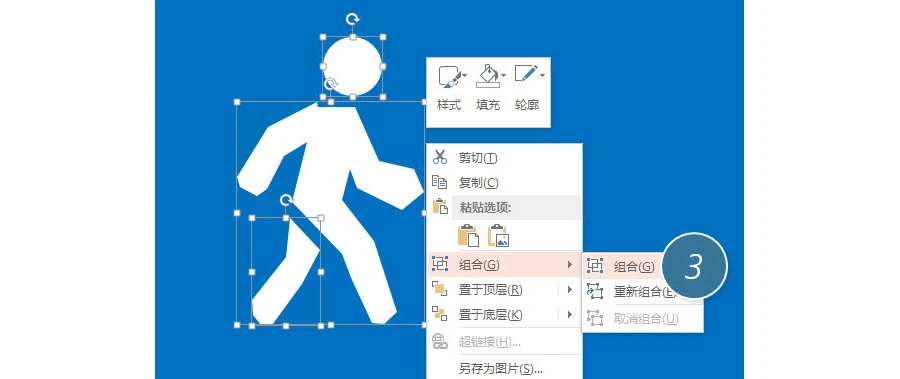900x379 pixels.
Task: Choose Cut 剪切(T) from context menu
Action: click(478, 157)
